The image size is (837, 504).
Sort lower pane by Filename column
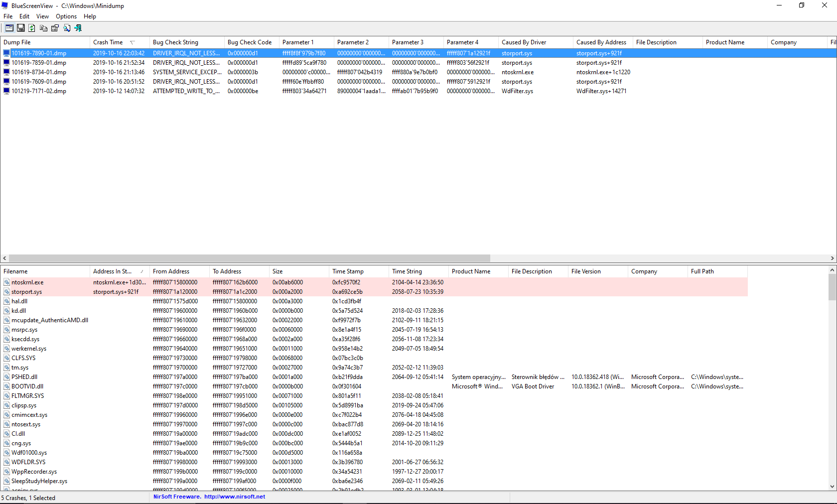45,271
